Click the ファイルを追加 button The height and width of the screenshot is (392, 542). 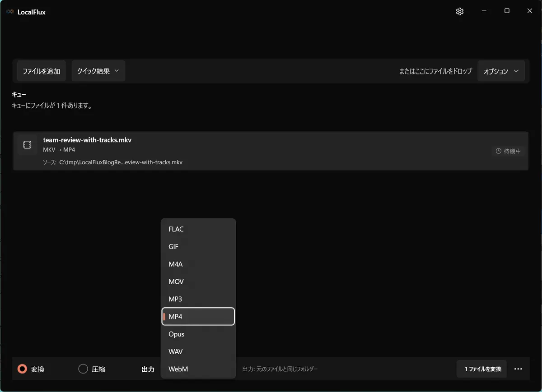tap(42, 71)
